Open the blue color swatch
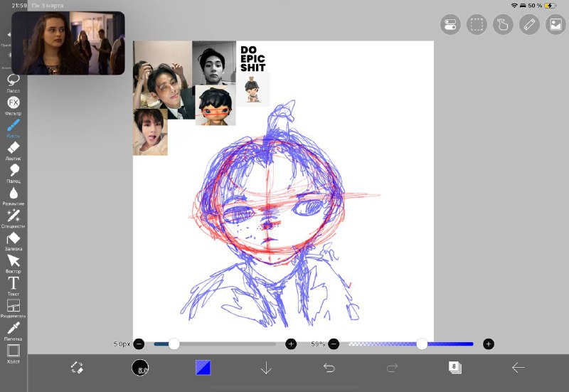Viewport: 569px width, 392px height. (203, 368)
